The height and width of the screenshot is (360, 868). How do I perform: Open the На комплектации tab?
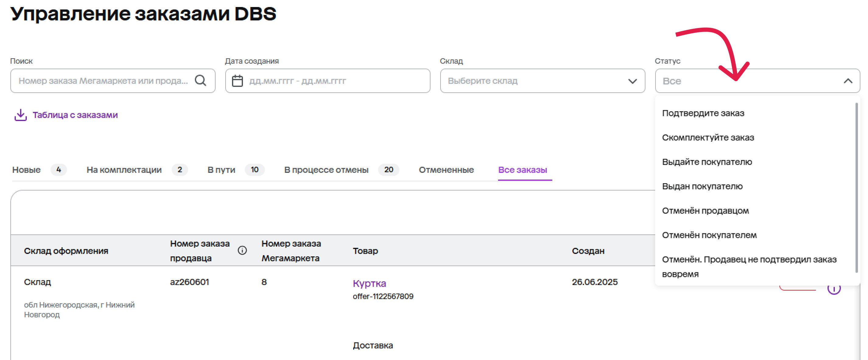coord(124,170)
